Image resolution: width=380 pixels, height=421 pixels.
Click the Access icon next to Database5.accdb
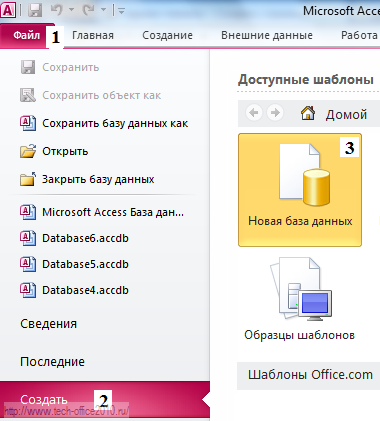coord(28,264)
